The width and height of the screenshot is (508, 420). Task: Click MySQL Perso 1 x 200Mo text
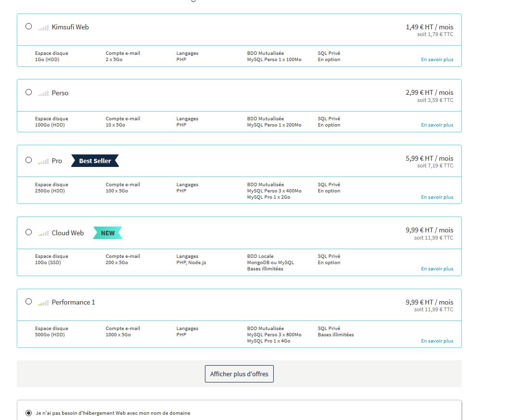coord(274,125)
